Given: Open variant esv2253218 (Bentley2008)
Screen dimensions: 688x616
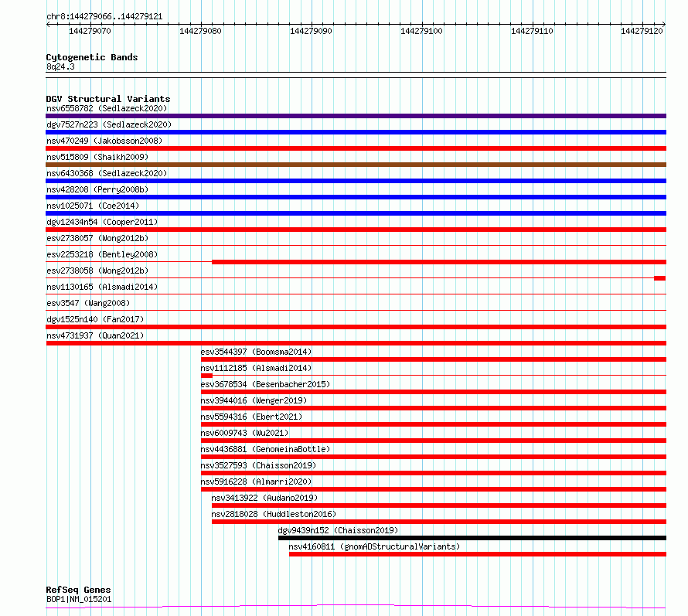Looking at the screenshot, I should [102, 254].
